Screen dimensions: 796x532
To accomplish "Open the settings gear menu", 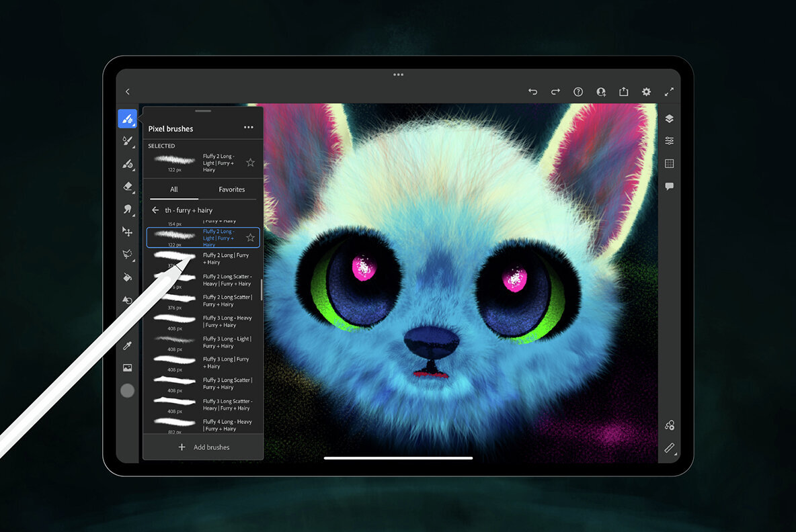I will coord(646,91).
